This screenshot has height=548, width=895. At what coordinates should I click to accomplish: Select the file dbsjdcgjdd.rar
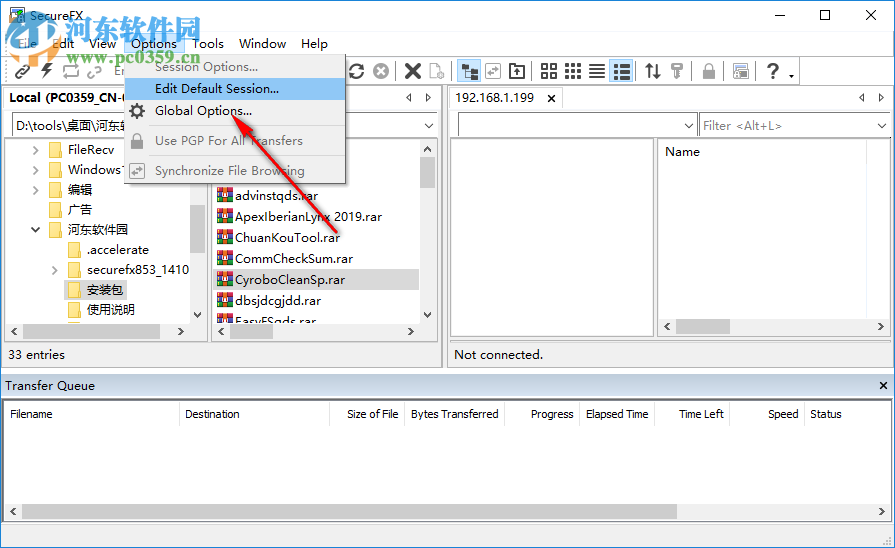(x=278, y=301)
